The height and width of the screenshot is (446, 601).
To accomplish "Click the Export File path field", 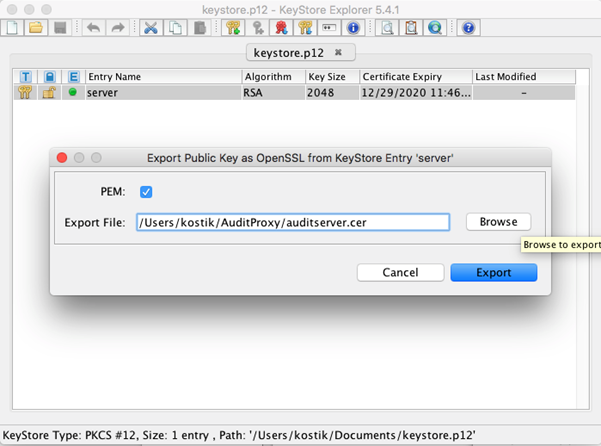I will point(293,222).
